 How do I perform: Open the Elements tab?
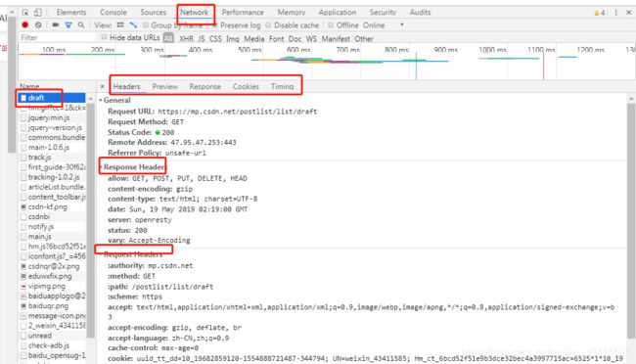click(x=71, y=13)
